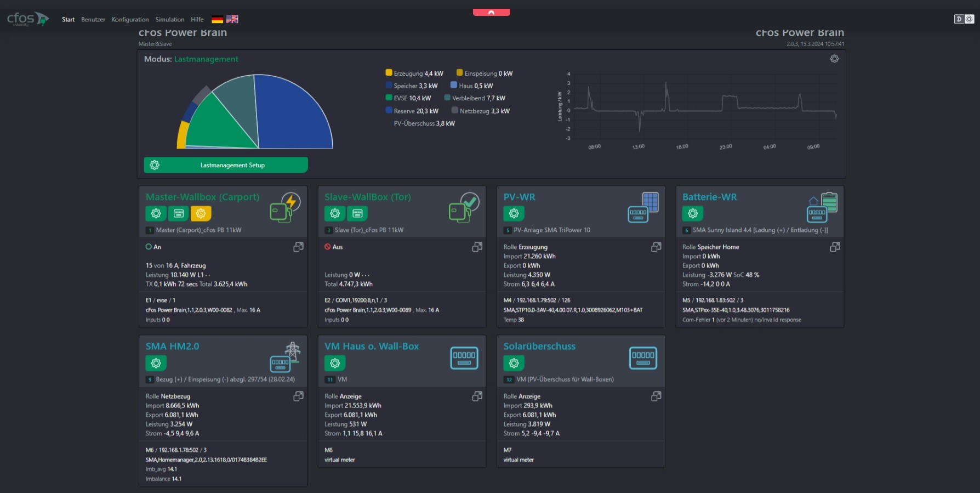Click Slave-WallBox (Tor) title
Viewport: 980px width, 493px height.
(x=368, y=197)
